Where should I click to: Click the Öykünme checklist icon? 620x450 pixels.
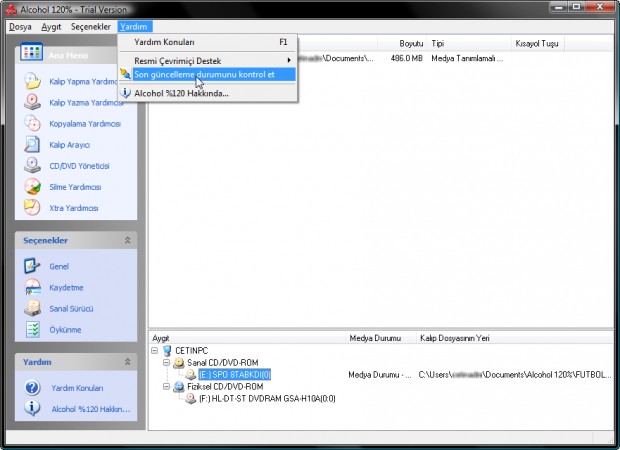[32, 329]
